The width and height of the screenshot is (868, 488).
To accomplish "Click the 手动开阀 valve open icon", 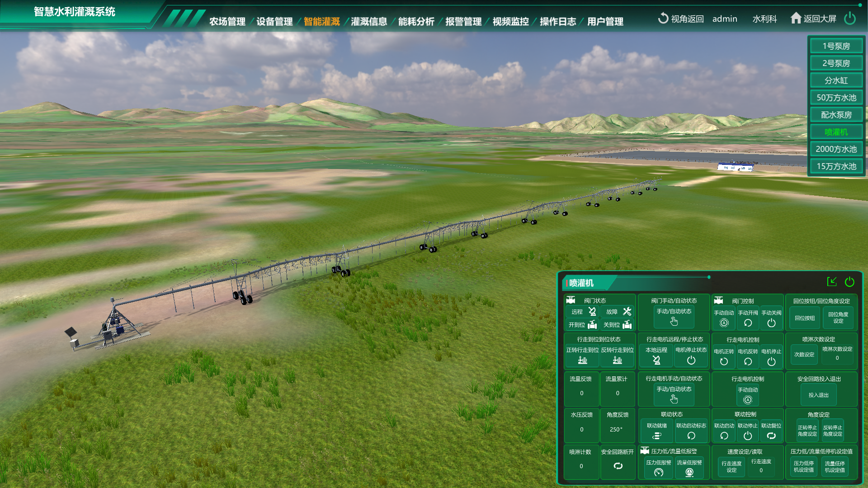I will click(748, 323).
